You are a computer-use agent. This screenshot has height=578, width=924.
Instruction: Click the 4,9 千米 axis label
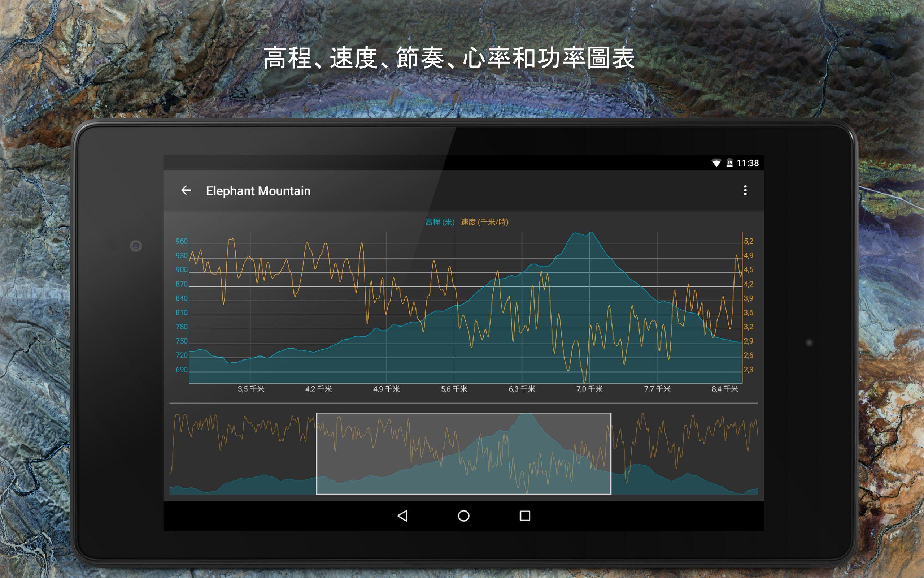(x=387, y=389)
